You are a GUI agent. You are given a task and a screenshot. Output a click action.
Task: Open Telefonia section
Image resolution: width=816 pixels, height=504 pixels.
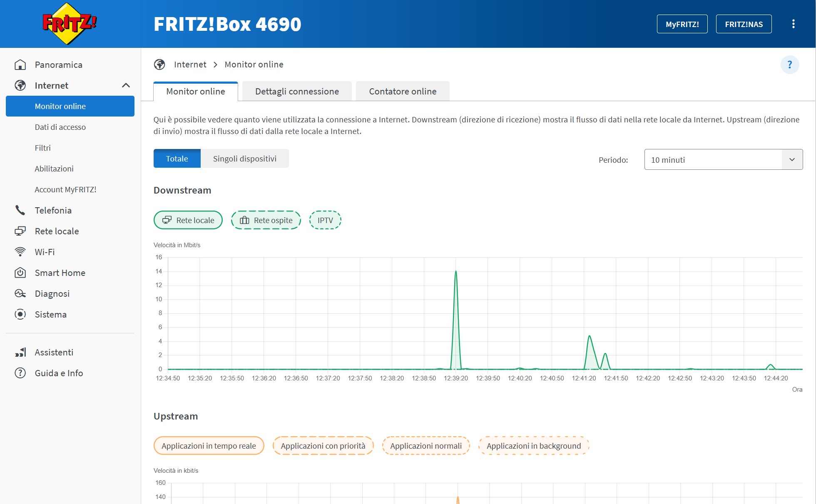53,210
